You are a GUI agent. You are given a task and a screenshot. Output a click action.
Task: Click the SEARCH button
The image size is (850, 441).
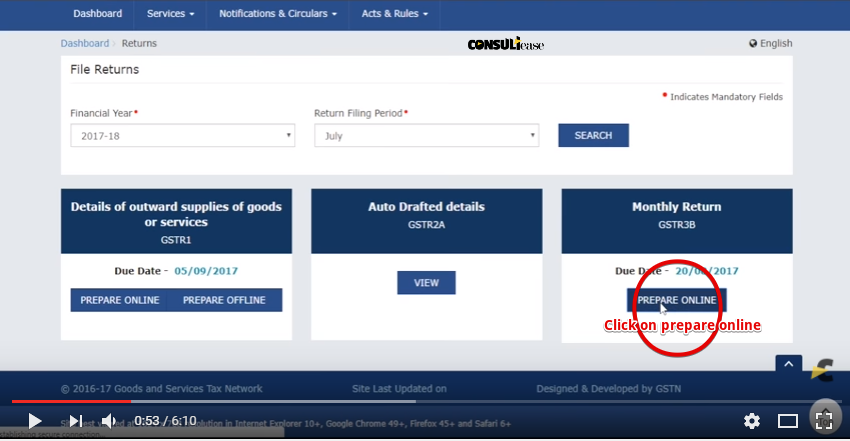pyautogui.click(x=594, y=135)
